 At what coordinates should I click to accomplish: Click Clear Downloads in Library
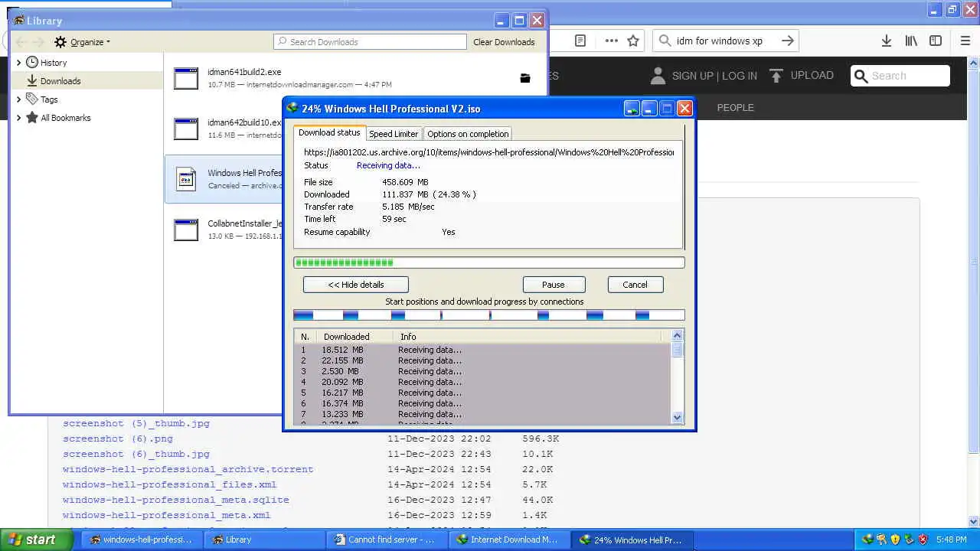pyautogui.click(x=504, y=42)
